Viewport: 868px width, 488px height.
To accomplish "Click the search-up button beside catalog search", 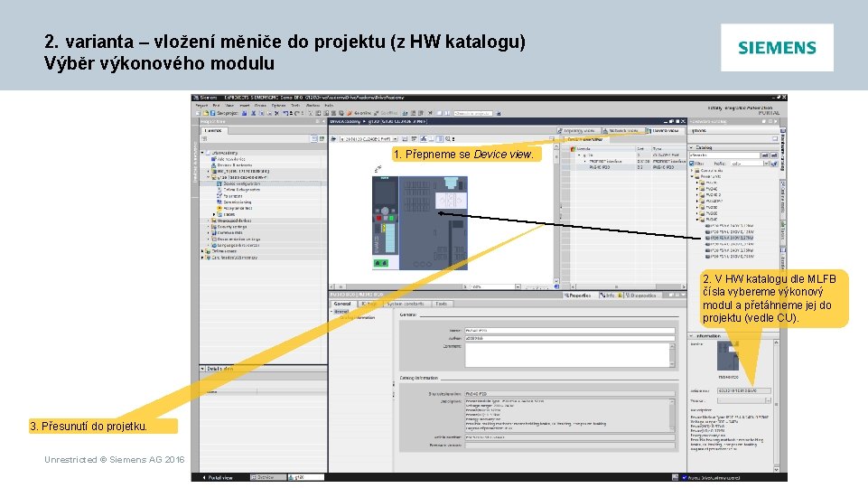I will tap(774, 155).
